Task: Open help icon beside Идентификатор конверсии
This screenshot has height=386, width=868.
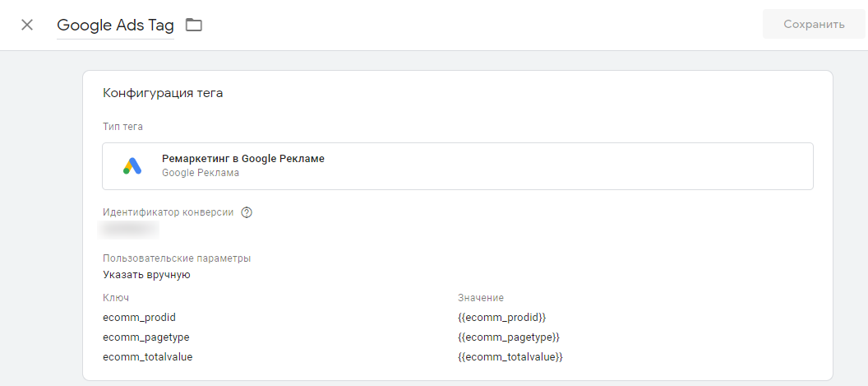Action: 247,212
